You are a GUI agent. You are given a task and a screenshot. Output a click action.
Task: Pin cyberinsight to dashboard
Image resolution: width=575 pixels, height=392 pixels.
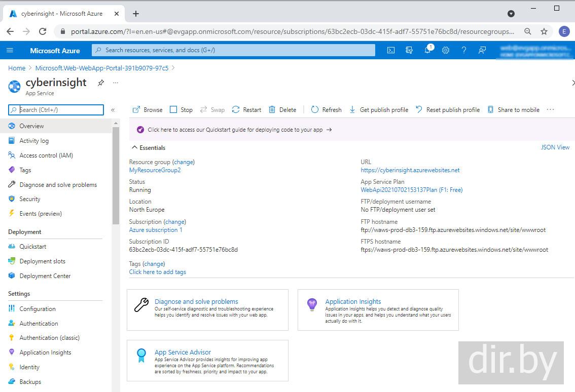[x=101, y=83]
